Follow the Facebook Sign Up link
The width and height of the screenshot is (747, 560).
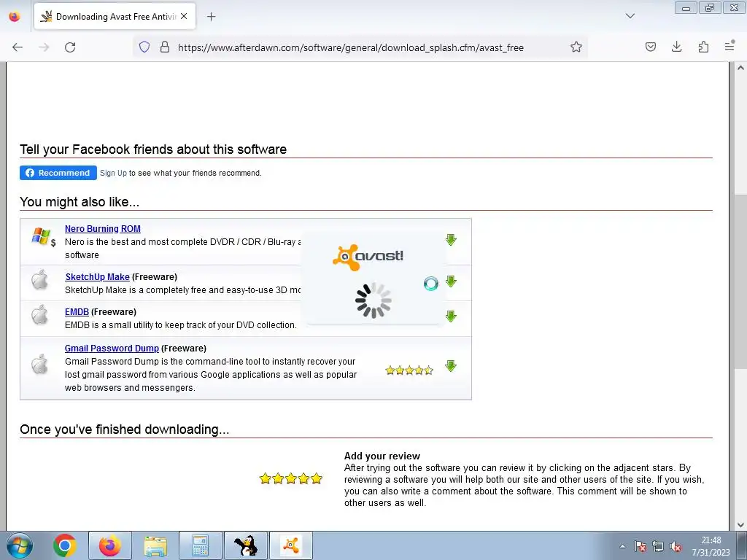(x=113, y=173)
